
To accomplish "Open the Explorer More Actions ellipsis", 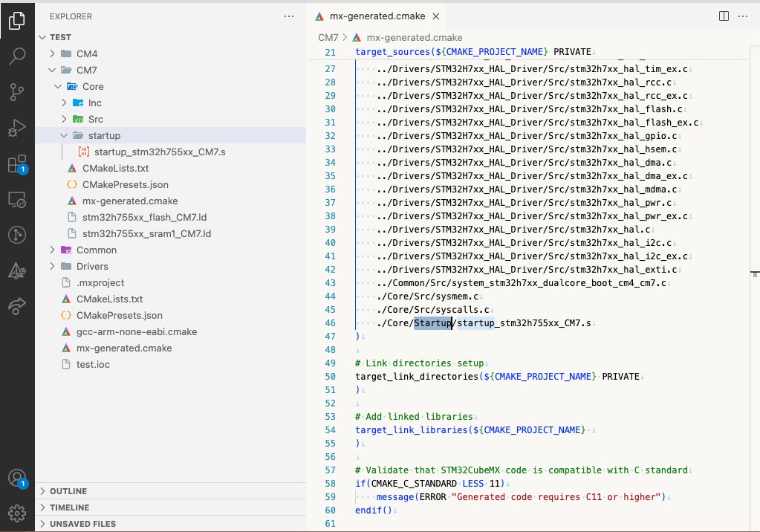I will (289, 16).
